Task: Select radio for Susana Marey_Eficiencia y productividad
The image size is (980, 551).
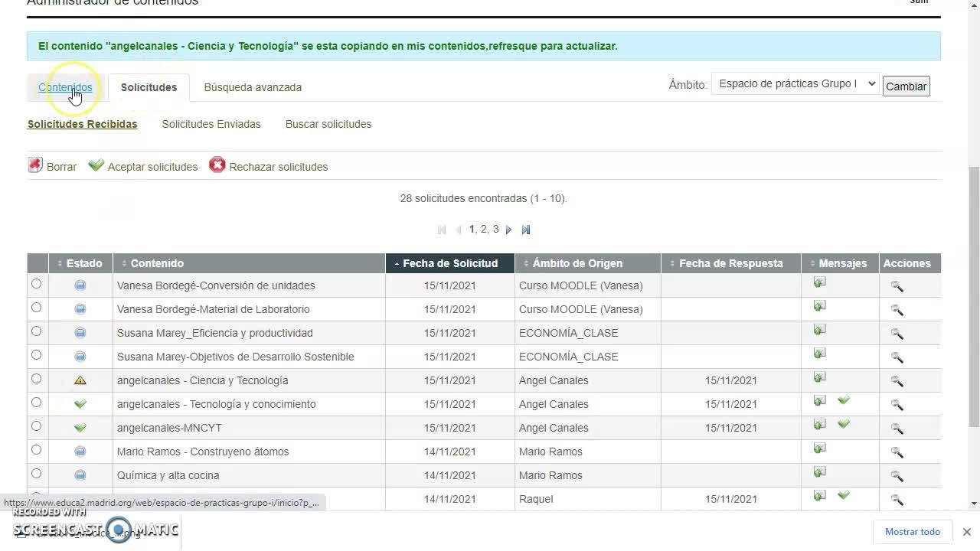Action: coord(36,331)
